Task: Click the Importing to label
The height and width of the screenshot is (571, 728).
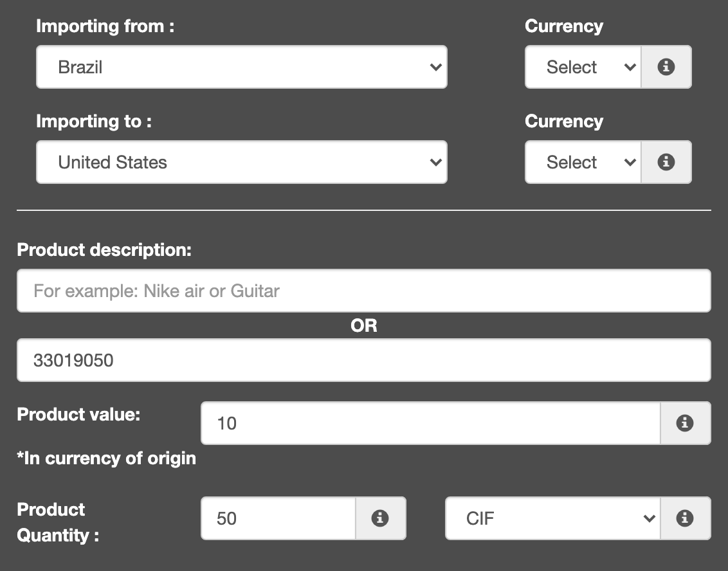Action: [x=94, y=122]
